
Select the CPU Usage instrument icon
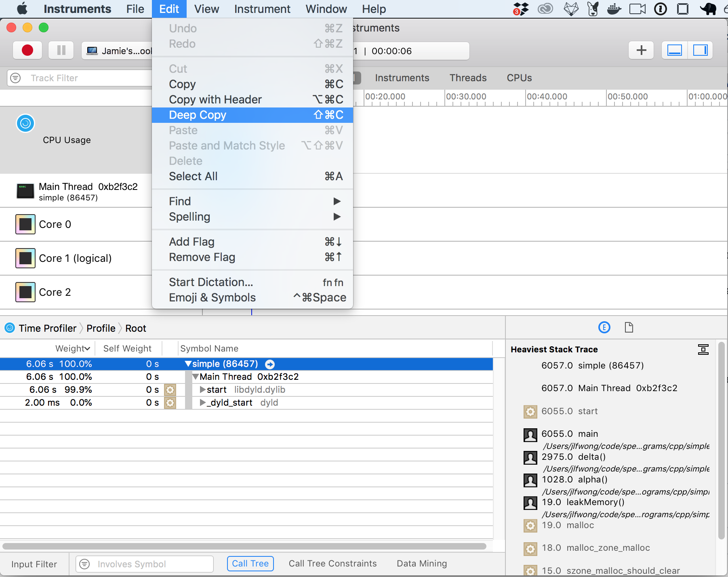tap(25, 123)
